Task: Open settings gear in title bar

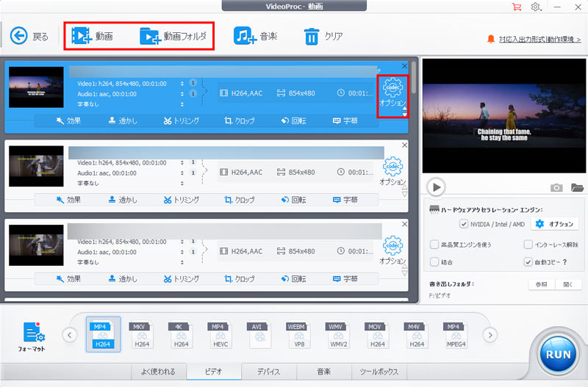Action: pyautogui.click(x=536, y=7)
